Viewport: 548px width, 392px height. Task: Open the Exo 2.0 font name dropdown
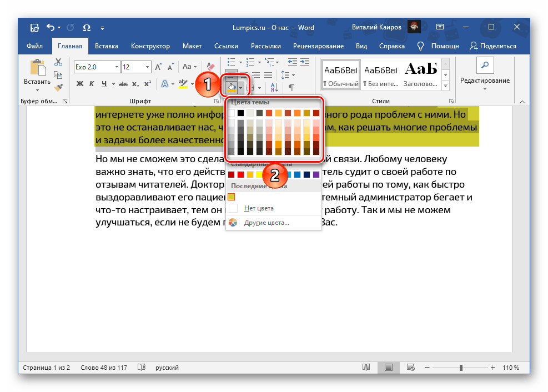click(117, 67)
